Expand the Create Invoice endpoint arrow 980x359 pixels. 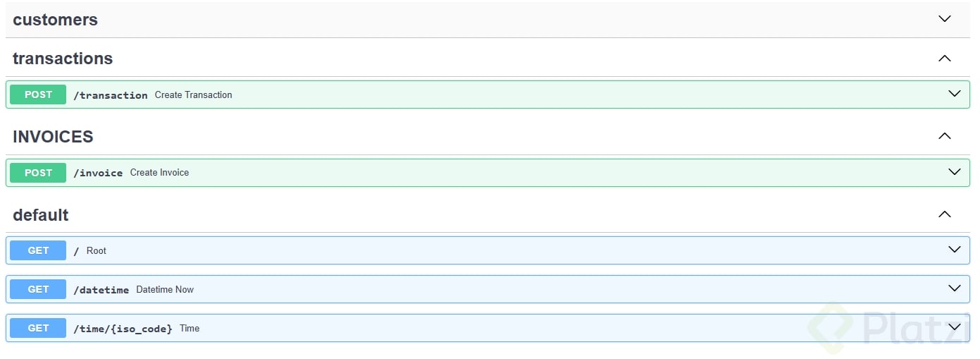[955, 172]
